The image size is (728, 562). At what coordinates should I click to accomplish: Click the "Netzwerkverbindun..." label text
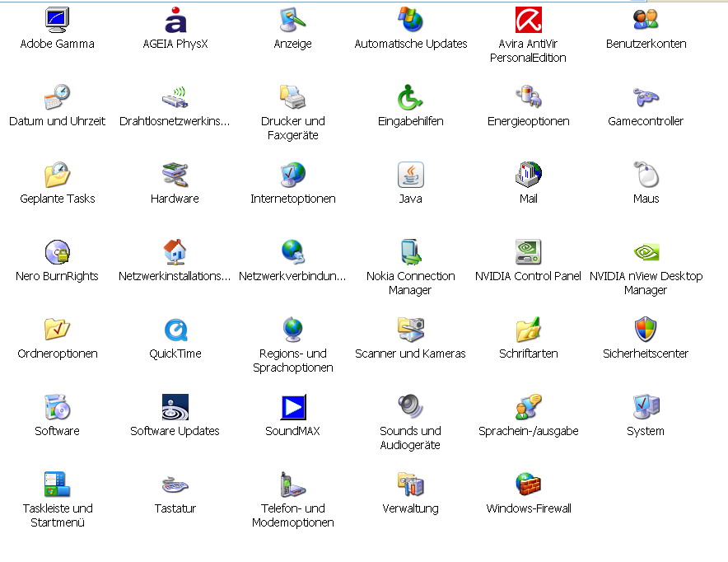pyautogui.click(x=292, y=276)
